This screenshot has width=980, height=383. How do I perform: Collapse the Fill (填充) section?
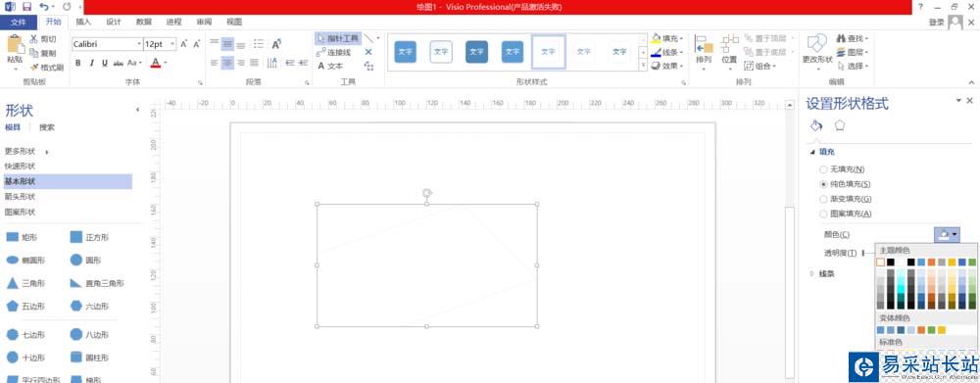coord(812,152)
